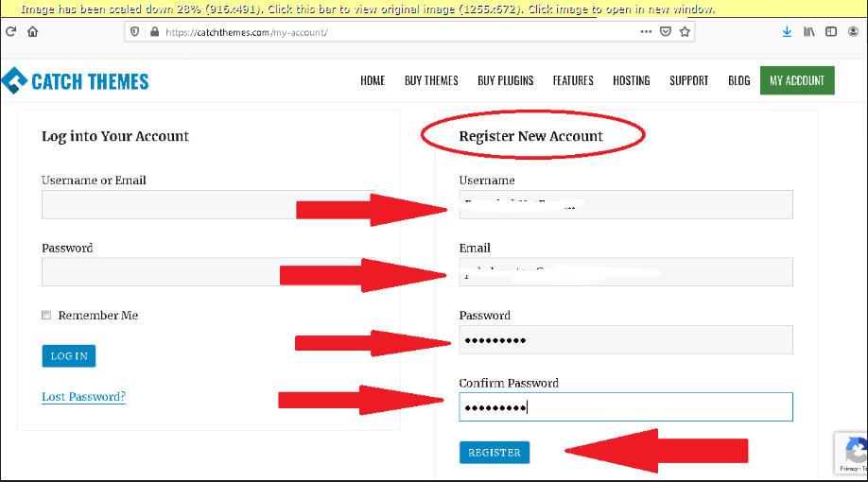868x482 pixels.
Task: Open the SUPPORT menu item
Action: (688, 80)
